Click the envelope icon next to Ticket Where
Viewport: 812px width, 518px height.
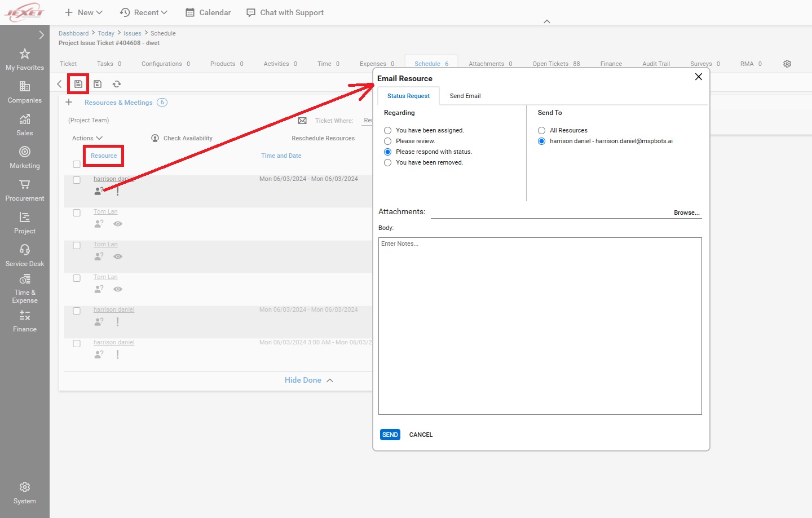302,121
